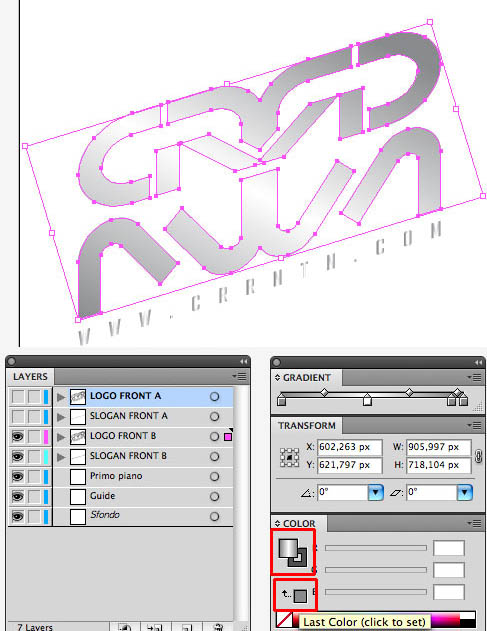Expand the SLOGAN FRONT B layer
Screen dimensions: 487x631
coord(61,457)
